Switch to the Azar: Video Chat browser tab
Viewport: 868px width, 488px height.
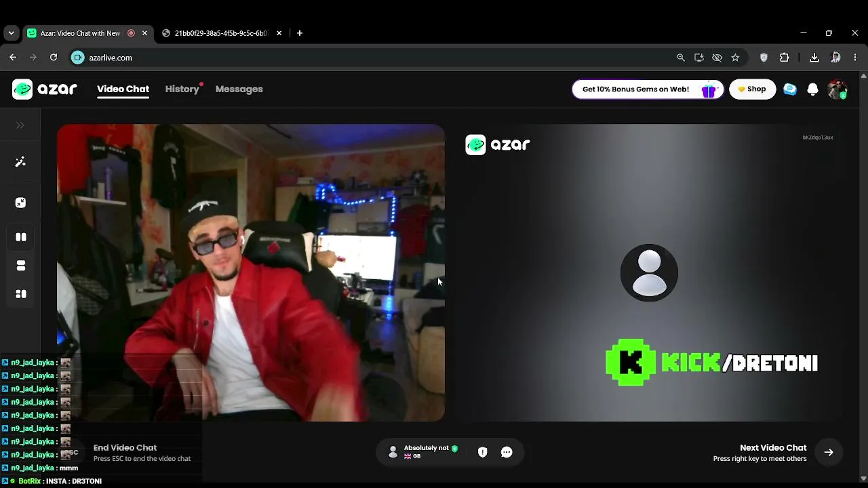[87, 33]
